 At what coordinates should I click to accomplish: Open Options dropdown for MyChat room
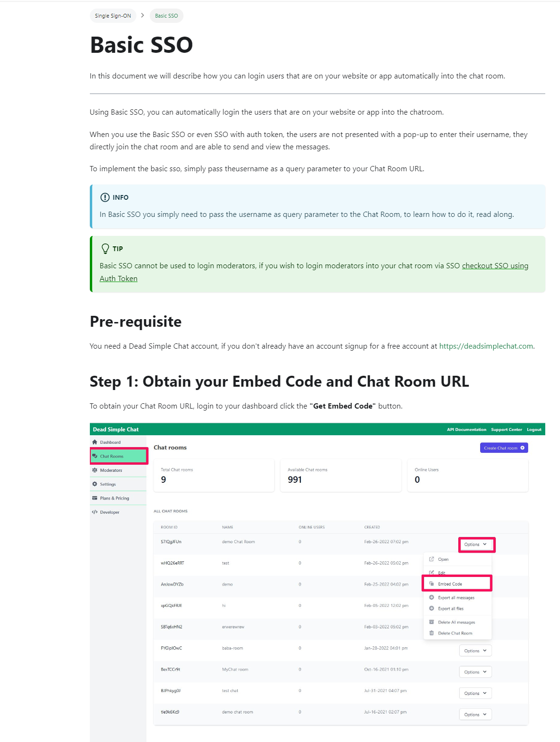(475, 672)
